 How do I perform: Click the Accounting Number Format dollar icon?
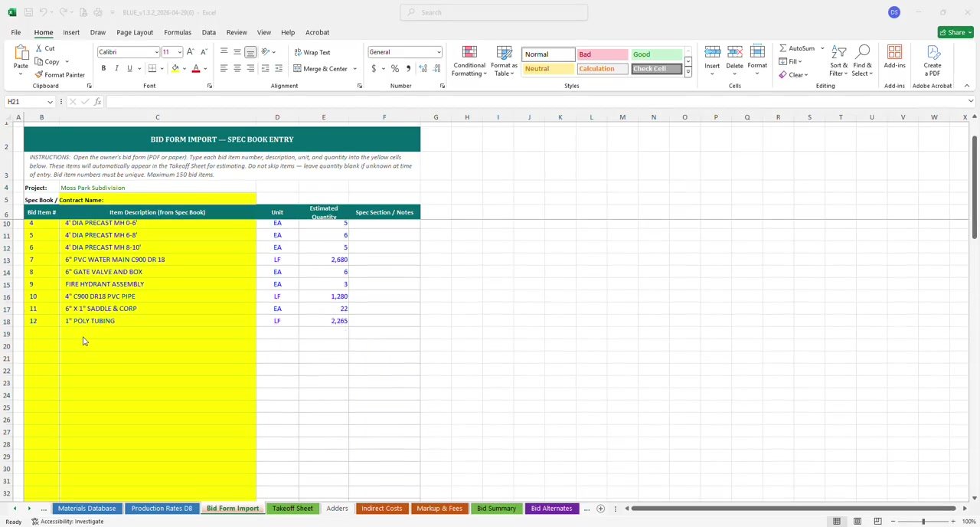374,68
